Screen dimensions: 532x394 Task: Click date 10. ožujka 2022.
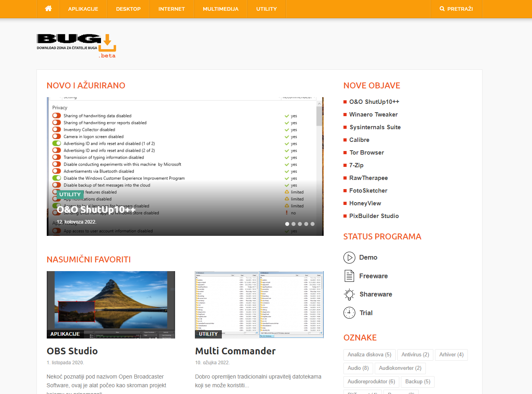(212, 363)
